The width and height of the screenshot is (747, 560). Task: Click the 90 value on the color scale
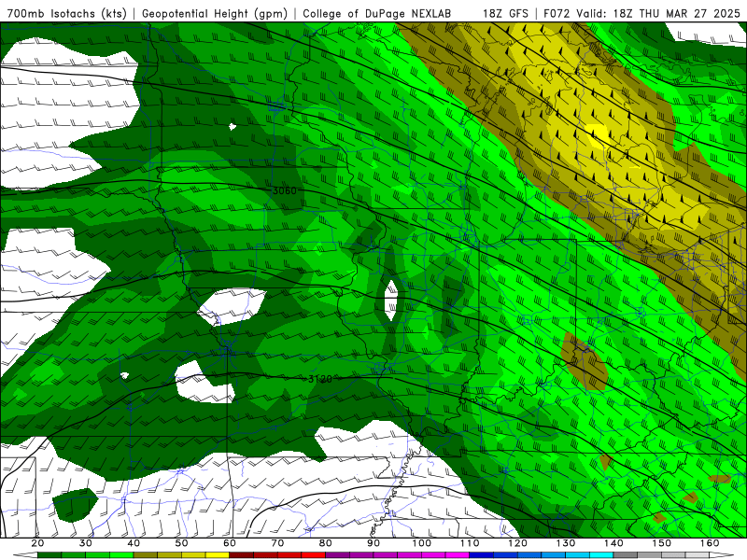coord(373,543)
